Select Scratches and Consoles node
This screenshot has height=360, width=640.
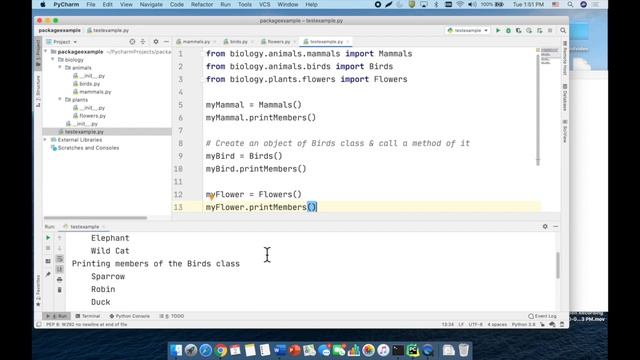click(85, 148)
